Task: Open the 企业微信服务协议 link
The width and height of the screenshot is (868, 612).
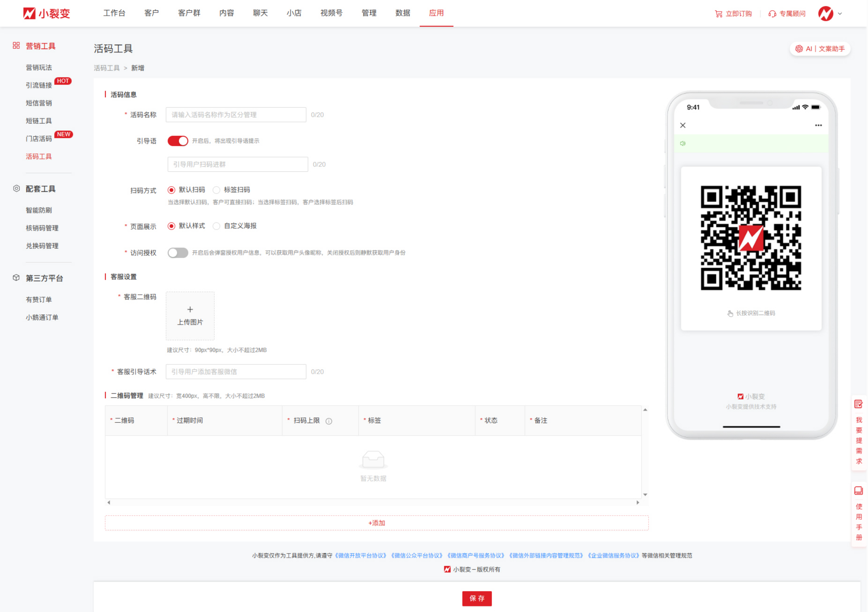Action: point(614,555)
